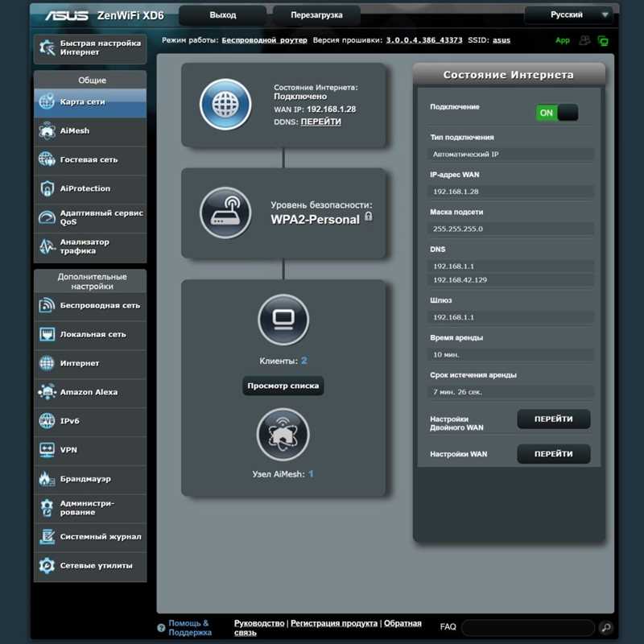The height and width of the screenshot is (644, 644).
Task: Click the wireless network signal icon
Action: point(47,305)
